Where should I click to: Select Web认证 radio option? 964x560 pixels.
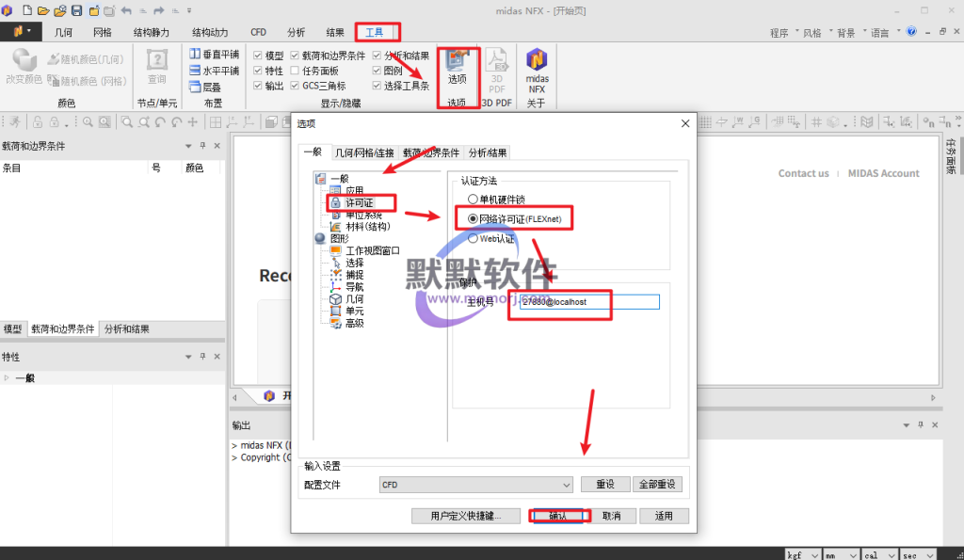pyautogui.click(x=473, y=238)
